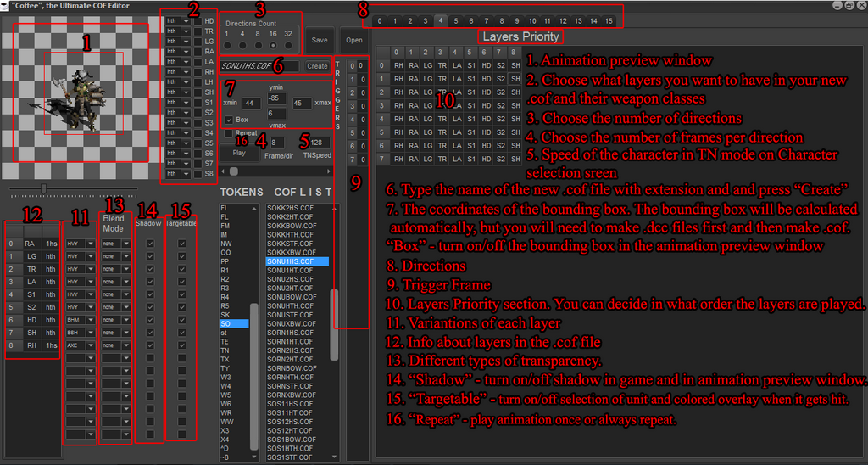Enable the HD layer checkbox
The height and width of the screenshot is (465, 868).
pyautogui.click(x=198, y=21)
